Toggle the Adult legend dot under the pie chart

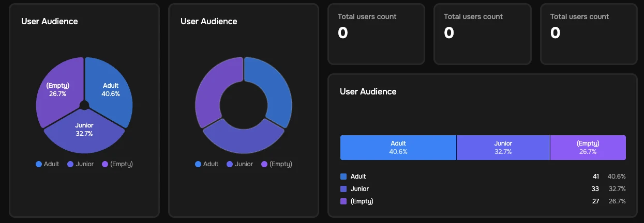39,164
